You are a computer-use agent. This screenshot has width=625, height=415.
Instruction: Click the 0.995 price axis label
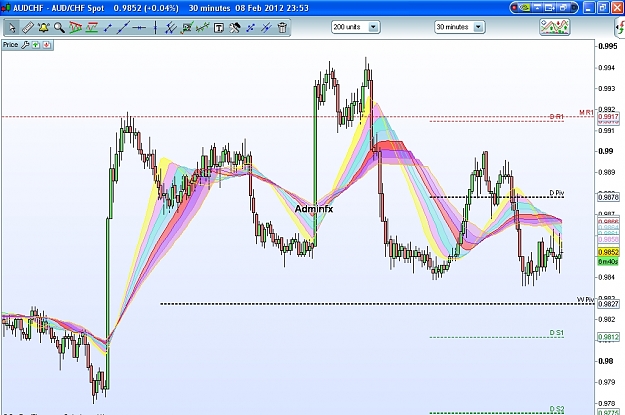(x=608, y=46)
